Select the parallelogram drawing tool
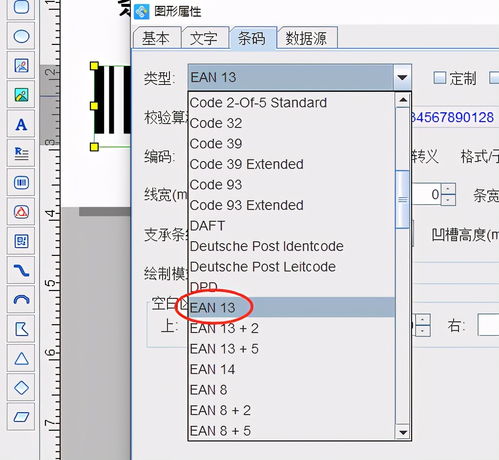 tap(21, 417)
